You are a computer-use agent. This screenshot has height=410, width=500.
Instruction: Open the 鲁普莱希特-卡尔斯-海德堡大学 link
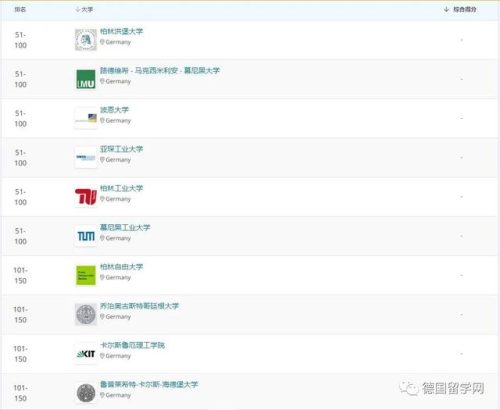tap(149, 384)
